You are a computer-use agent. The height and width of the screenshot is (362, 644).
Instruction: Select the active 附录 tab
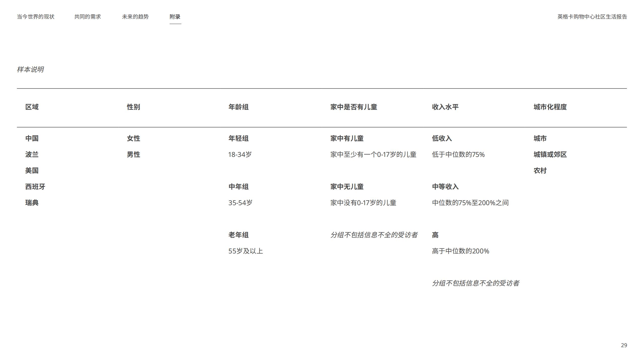pyautogui.click(x=175, y=17)
